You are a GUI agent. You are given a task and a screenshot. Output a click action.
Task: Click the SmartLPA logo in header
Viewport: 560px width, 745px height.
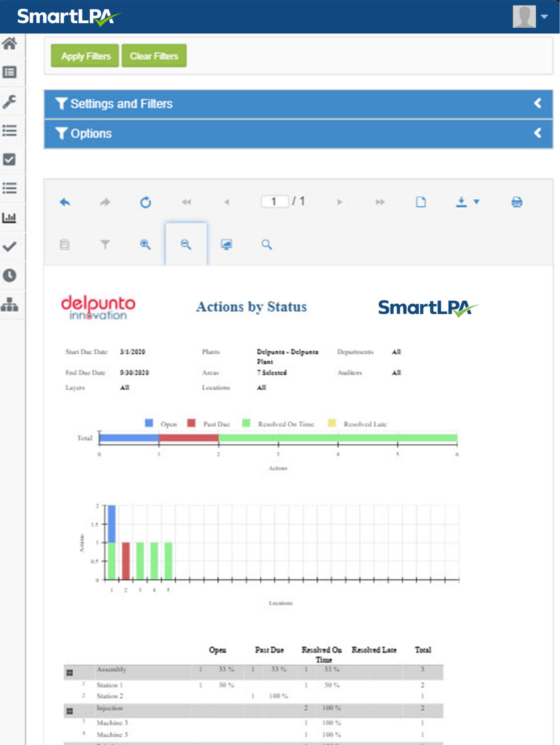[69, 17]
